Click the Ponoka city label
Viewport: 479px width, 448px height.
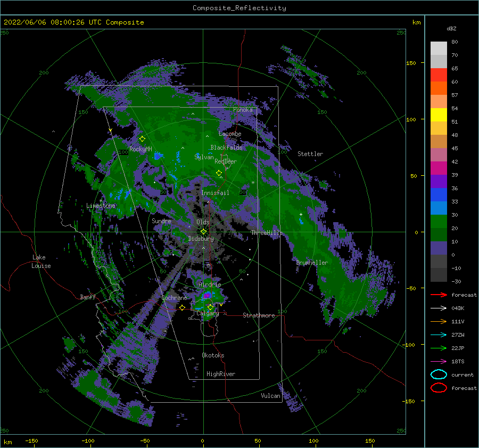[243, 110]
